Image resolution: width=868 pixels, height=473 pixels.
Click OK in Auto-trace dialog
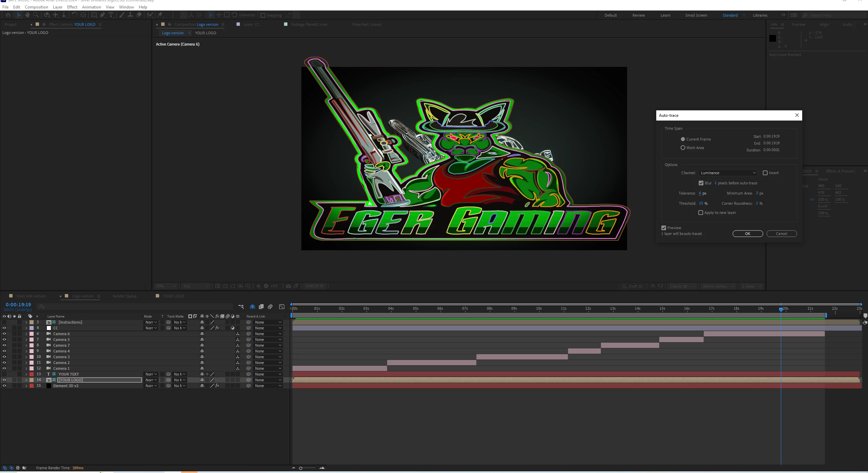[748, 234]
